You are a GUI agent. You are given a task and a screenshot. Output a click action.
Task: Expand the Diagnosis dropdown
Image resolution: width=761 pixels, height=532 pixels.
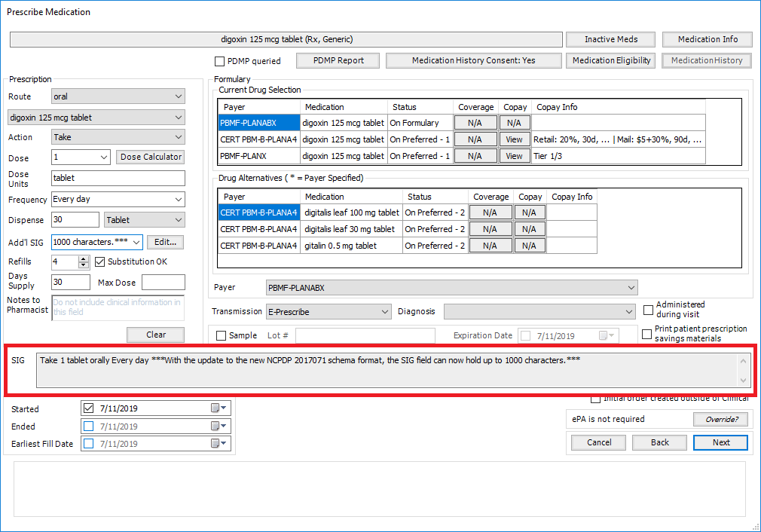tap(539, 312)
